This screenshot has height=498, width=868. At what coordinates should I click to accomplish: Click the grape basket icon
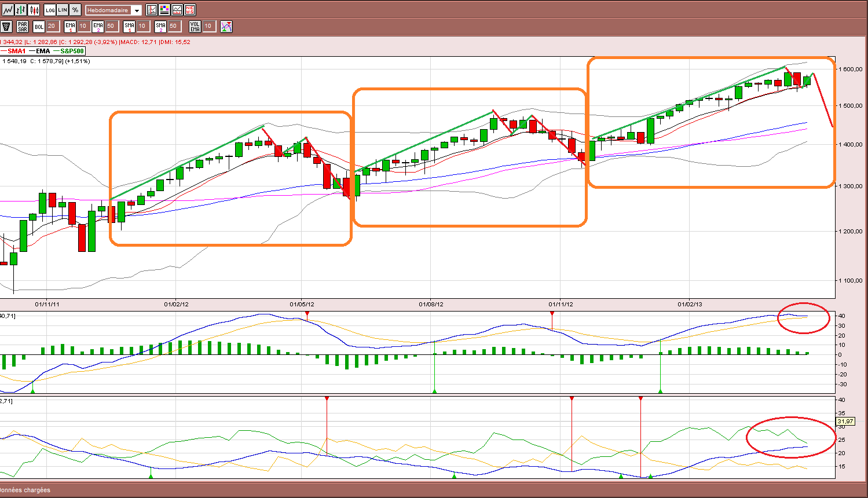click(x=6, y=27)
